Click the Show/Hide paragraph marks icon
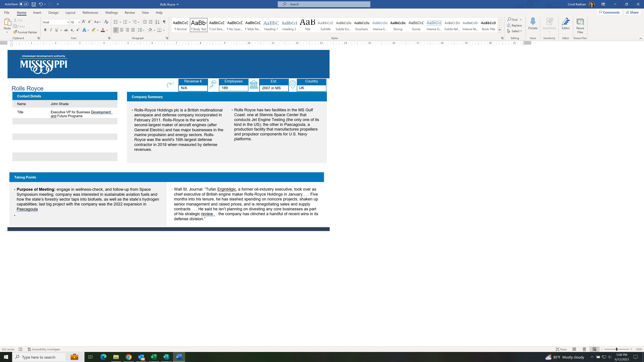The width and height of the screenshot is (644, 362). click(x=164, y=22)
